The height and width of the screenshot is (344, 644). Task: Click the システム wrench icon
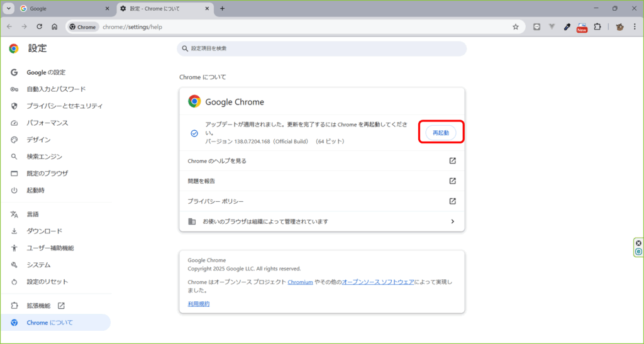(14, 265)
